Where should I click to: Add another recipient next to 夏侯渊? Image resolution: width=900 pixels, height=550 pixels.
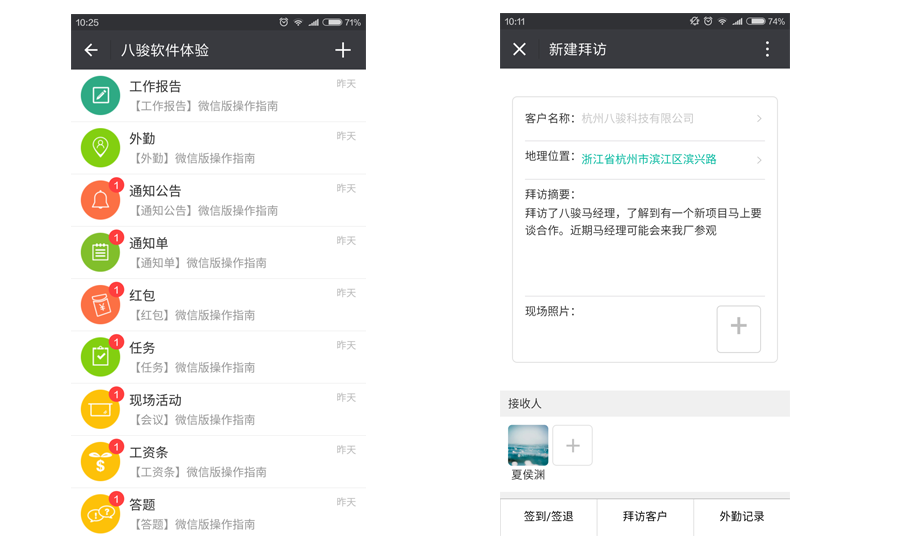[573, 445]
